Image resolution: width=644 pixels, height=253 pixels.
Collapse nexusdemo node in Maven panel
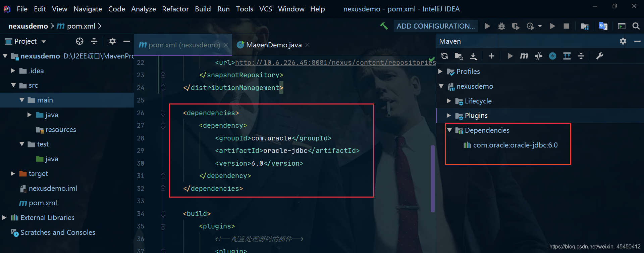441,86
